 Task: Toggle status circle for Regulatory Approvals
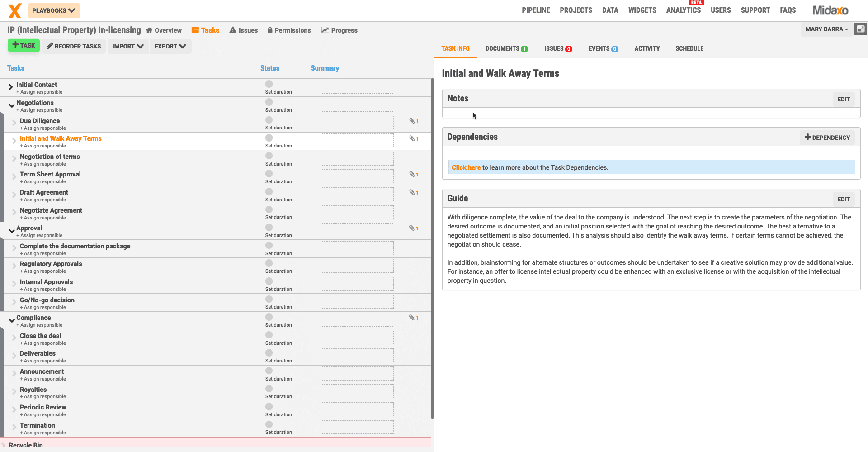point(269,263)
